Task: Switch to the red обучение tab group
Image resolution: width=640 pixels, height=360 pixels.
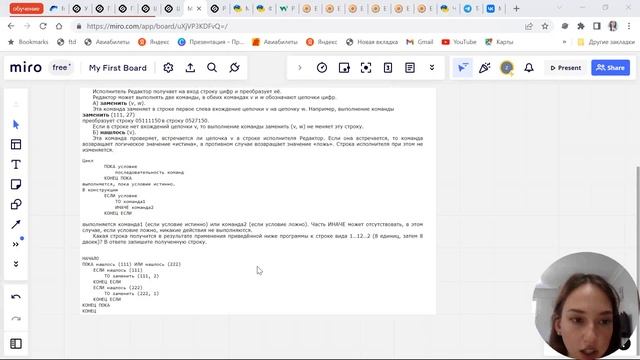Action: [x=27, y=8]
